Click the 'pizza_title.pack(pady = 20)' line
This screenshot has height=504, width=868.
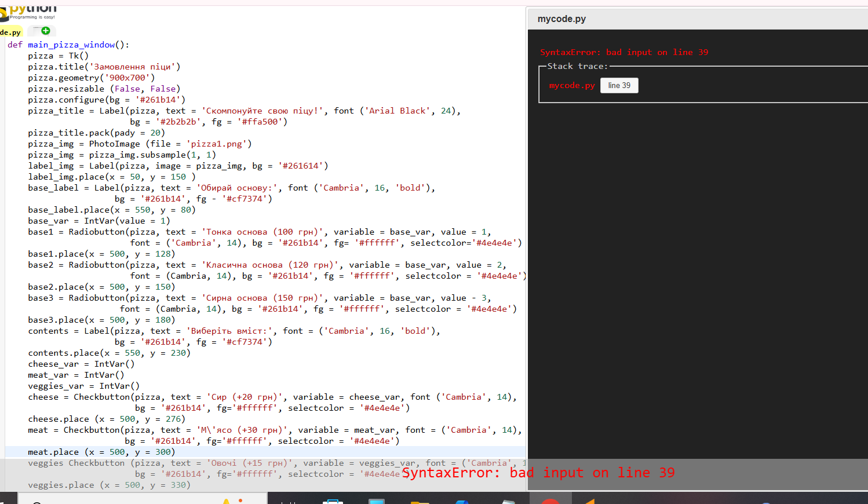(97, 133)
